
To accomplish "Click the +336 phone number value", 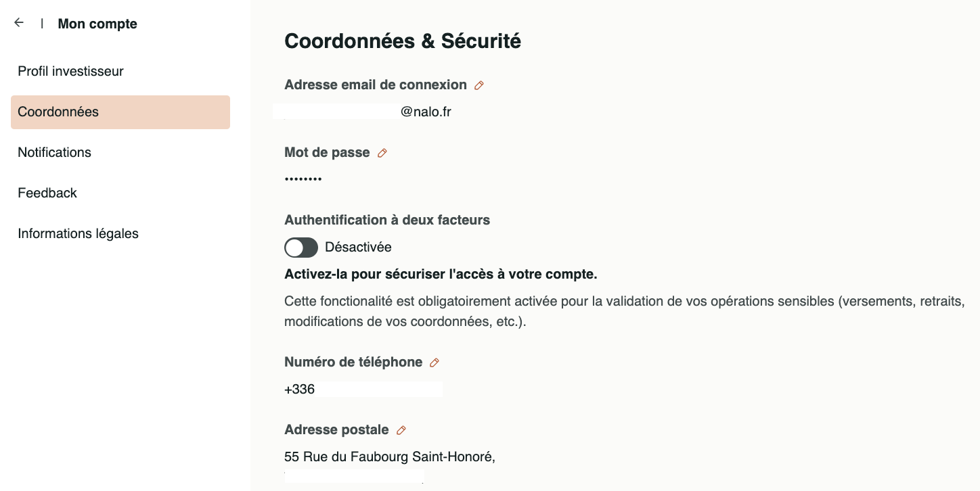I will (x=300, y=389).
